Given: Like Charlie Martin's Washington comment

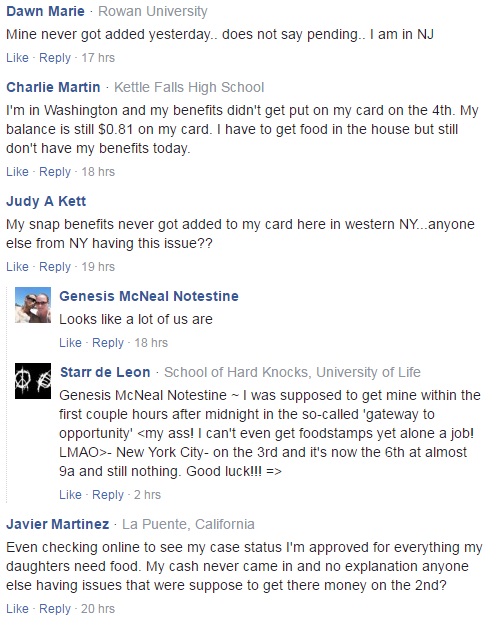Looking at the screenshot, I should 17,172.
